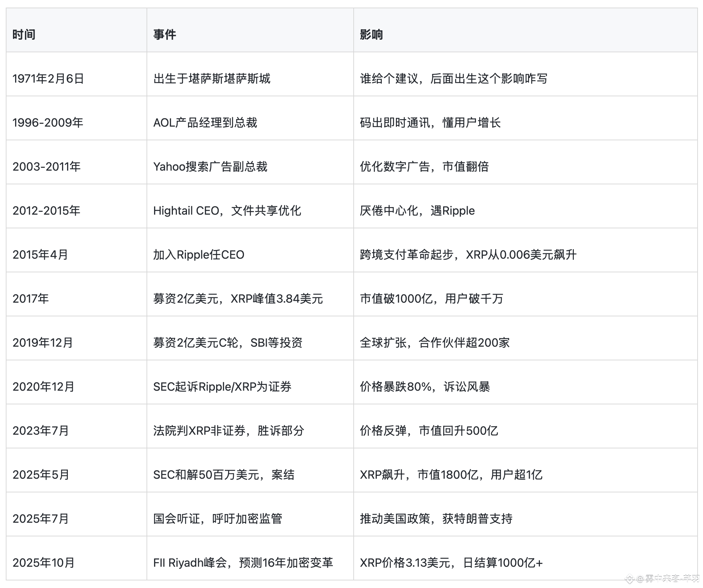703x588 pixels.
Task: Click the 出生于堪萨斯堪萨斯城 event cell
Action: coord(211,79)
